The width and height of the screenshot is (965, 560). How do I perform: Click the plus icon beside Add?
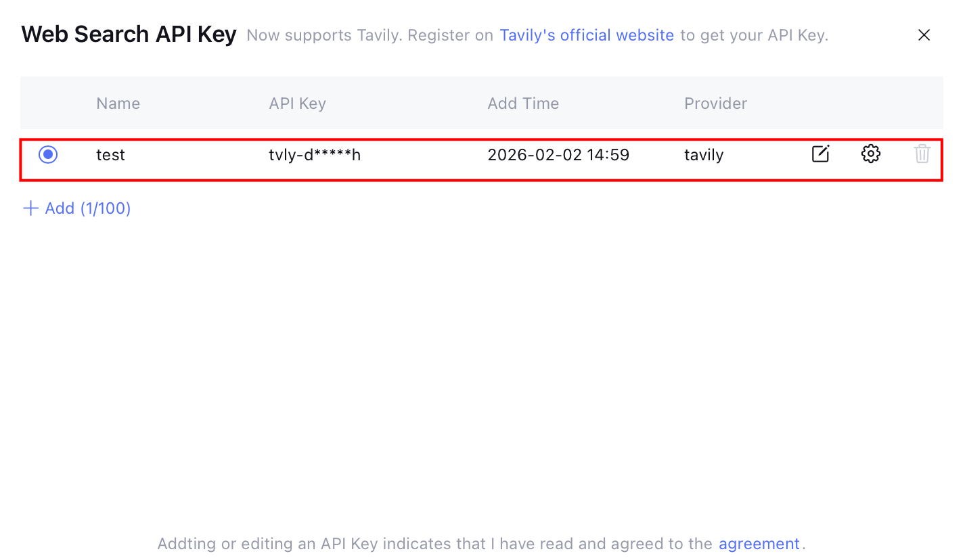click(30, 208)
